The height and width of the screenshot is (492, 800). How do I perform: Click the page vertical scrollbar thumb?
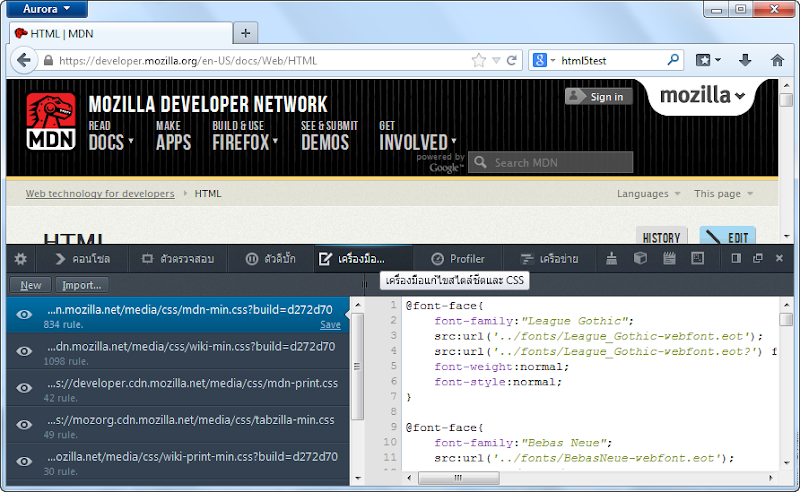786,100
